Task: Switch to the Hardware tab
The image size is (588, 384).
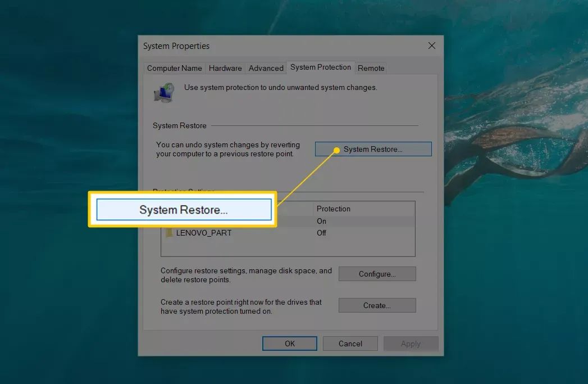Action: tap(225, 68)
